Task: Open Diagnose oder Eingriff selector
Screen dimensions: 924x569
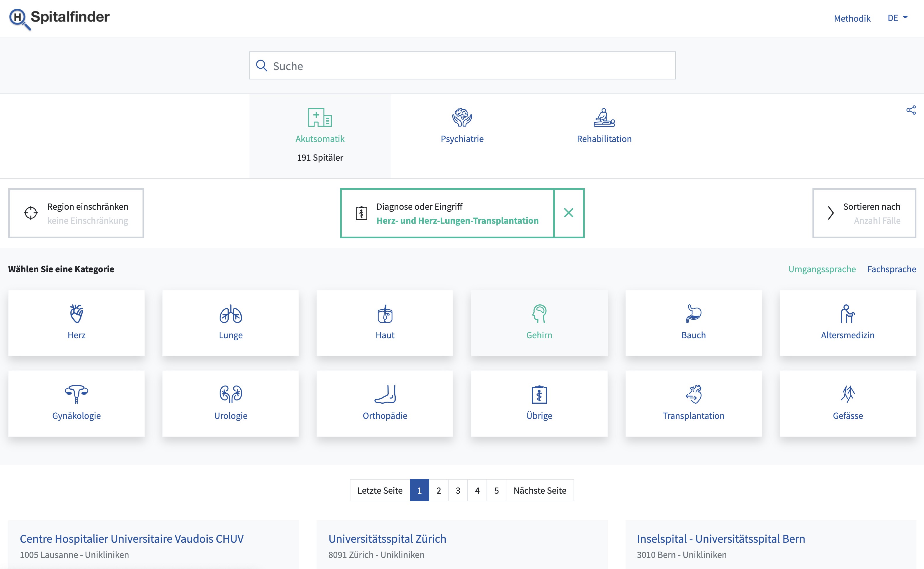Action: click(x=447, y=213)
